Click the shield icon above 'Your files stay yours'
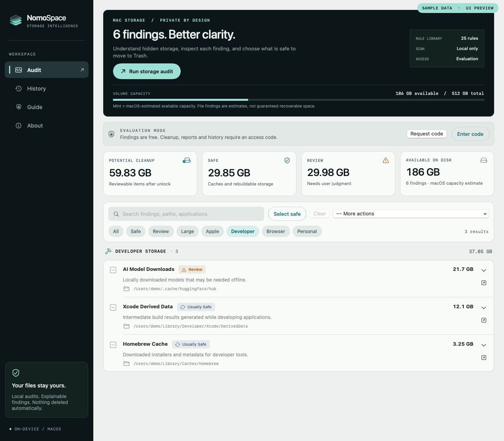The image size is (504, 441). pos(16,373)
